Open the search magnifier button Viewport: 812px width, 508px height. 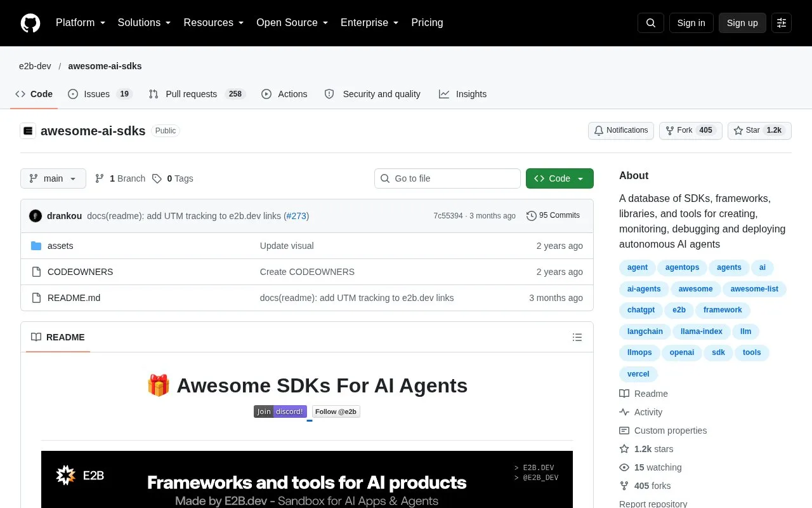651,23
